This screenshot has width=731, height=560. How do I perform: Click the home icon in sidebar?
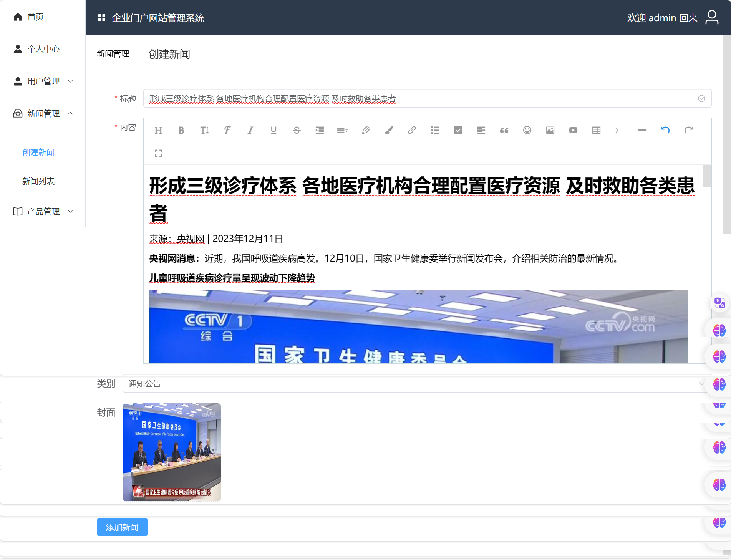click(18, 17)
